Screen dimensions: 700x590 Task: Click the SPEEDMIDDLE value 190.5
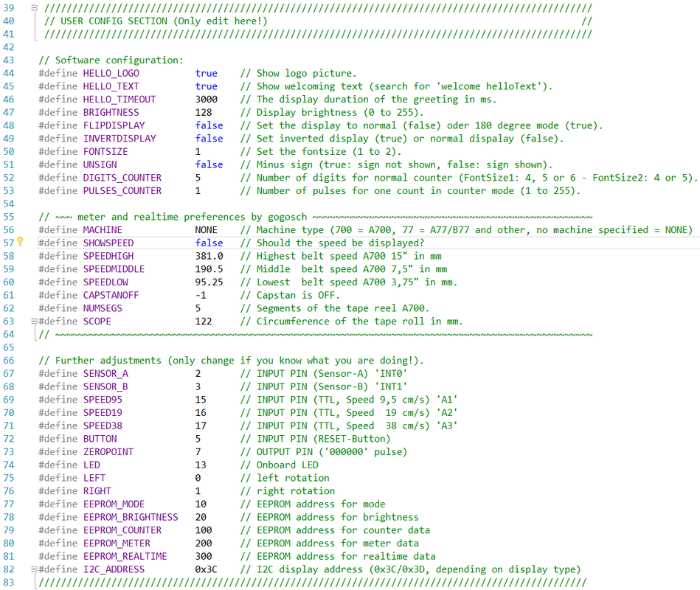coord(209,269)
